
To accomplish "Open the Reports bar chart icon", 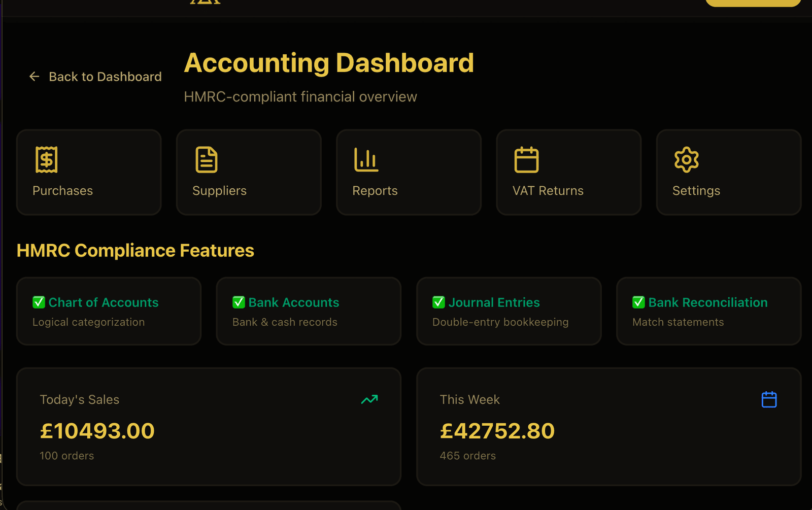I will 366,160.
